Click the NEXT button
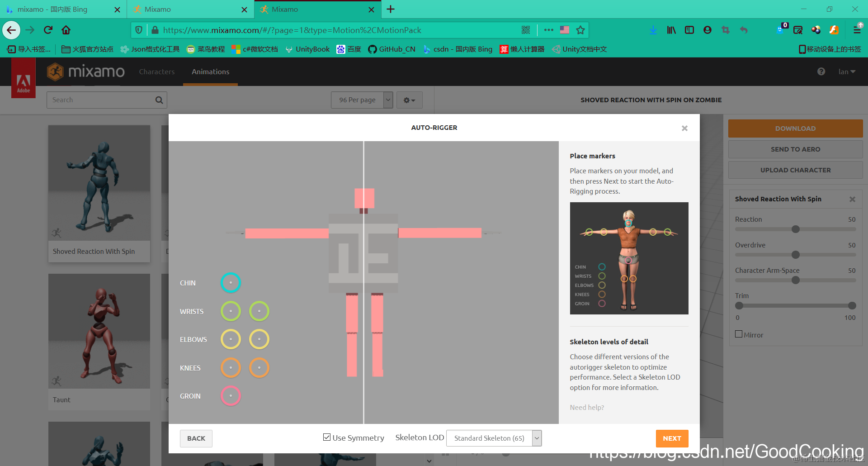Image resolution: width=868 pixels, height=466 pixels. (672, 438)
